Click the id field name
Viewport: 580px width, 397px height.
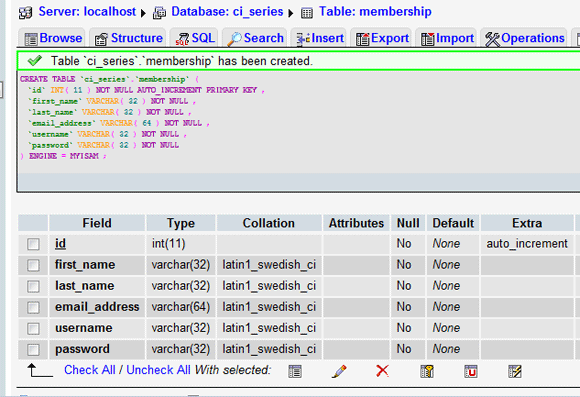[x=60, y=243]
